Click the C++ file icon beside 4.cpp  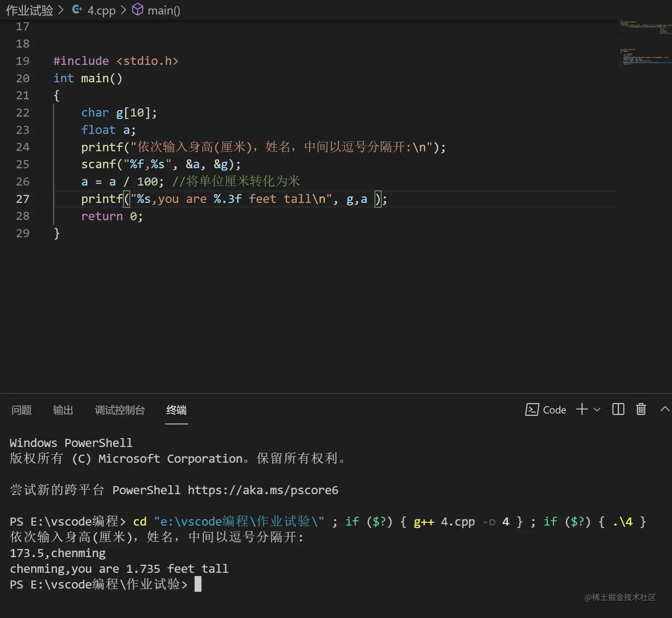click(77, 9)
